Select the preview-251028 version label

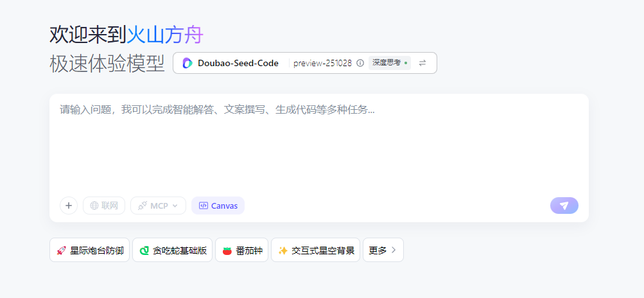click(322, 63)
